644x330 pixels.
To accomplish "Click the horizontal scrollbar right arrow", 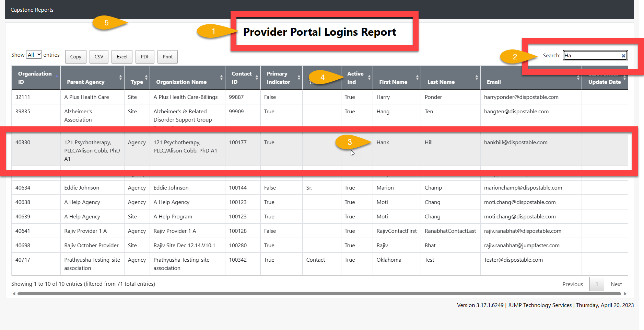I will tap(625, 294).
